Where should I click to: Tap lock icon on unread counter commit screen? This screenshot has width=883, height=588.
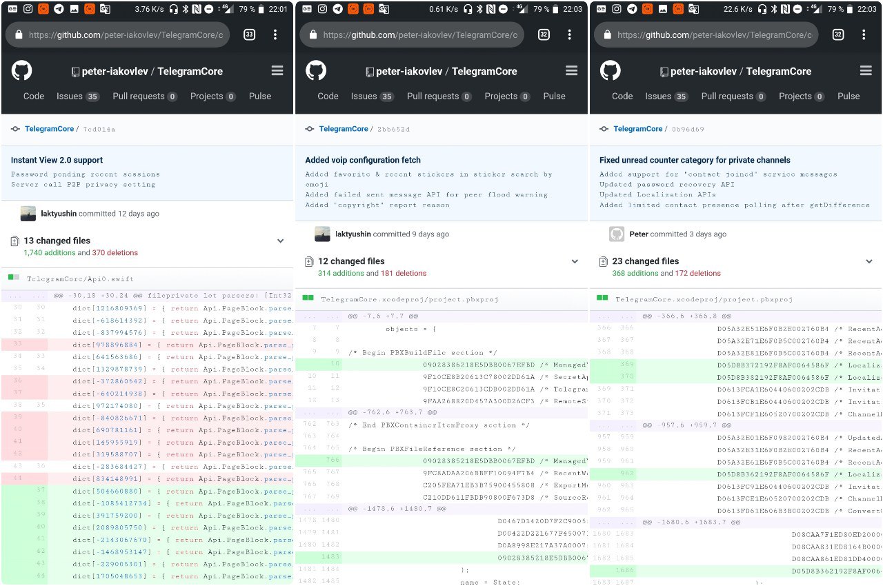tap(608, 34)
